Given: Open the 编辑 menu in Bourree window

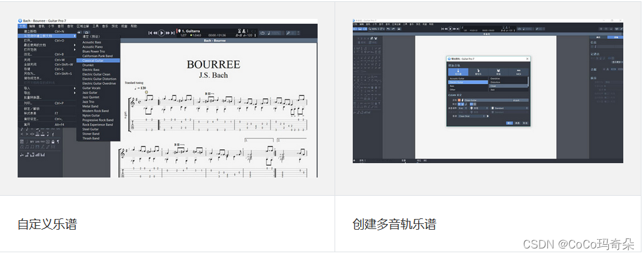Looking at the screenshot, I should click(x=32, y=26).
